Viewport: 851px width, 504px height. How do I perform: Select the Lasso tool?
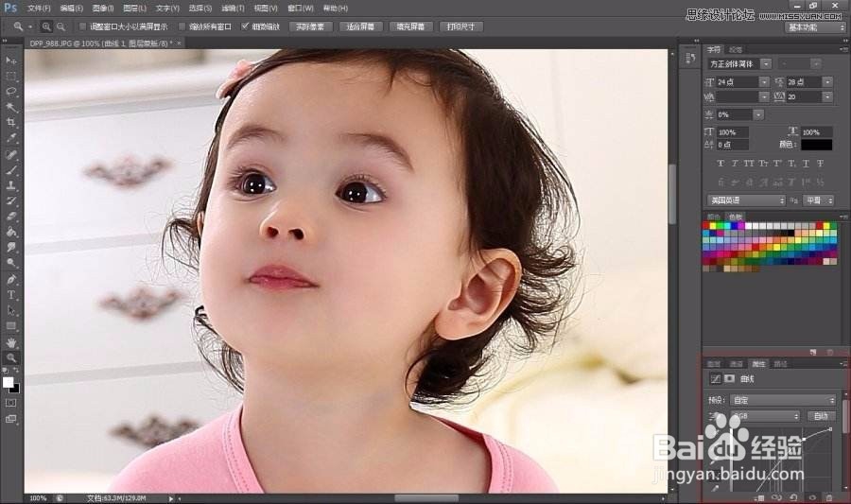[x=10, y=92]
